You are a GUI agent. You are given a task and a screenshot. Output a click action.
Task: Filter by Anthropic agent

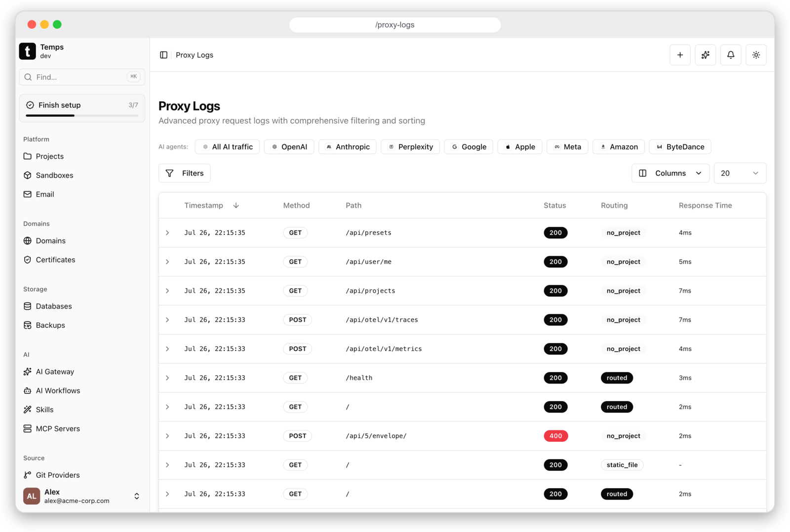[348, 147]
